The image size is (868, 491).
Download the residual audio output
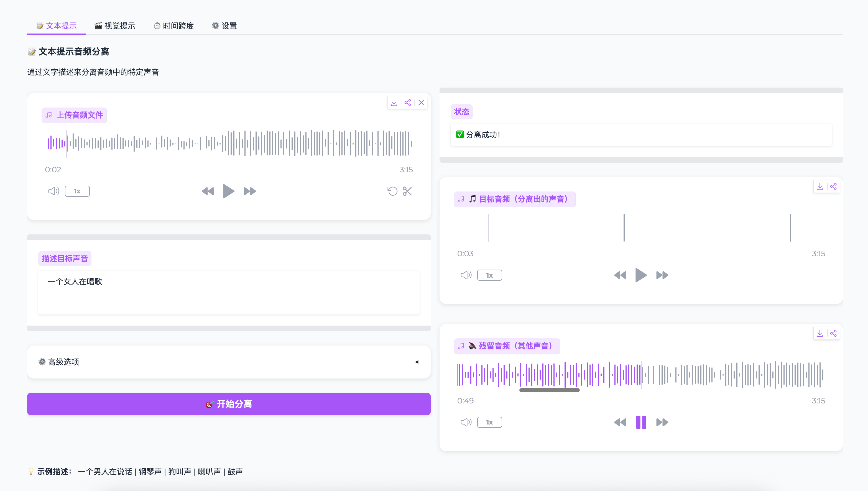820,334
